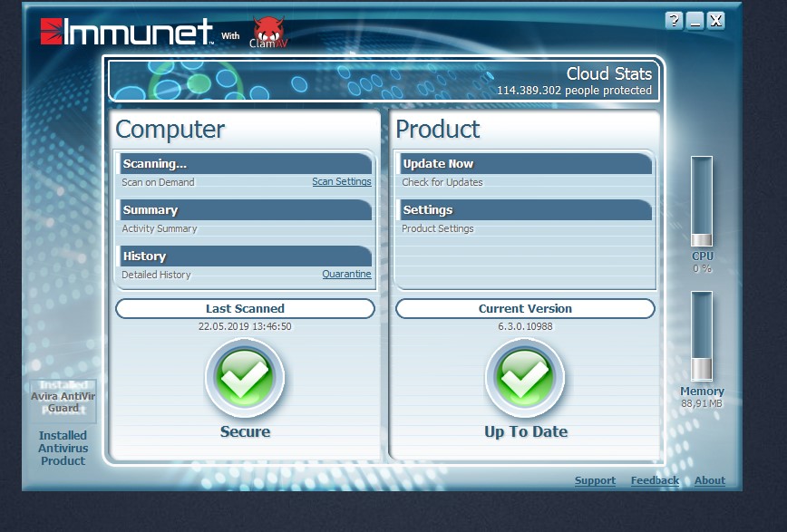This screenshot has width=787, height=532.
Task: Open Scan Settings link
Action: coord(342,181)
